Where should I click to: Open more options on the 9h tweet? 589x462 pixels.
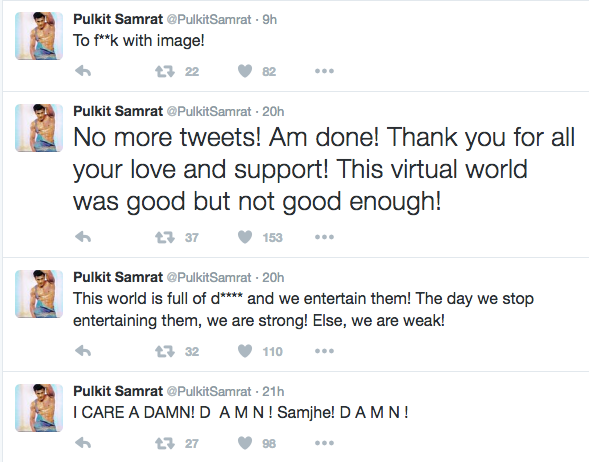(x=324, y=71)
